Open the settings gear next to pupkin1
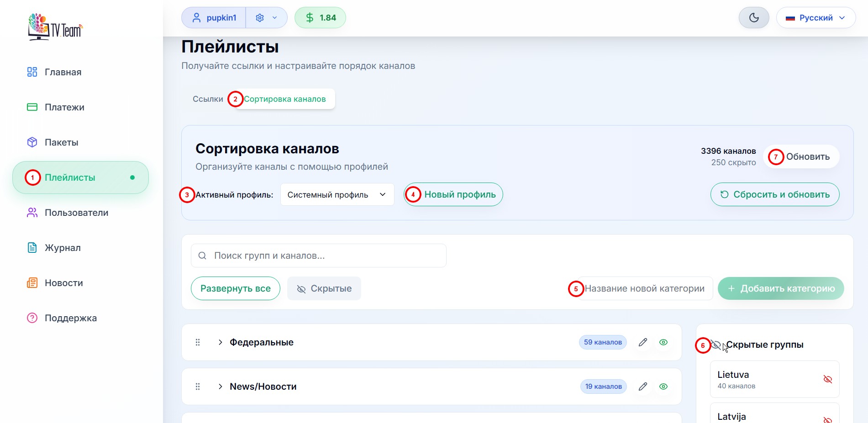 pyautogui.click(x=259, y=17)
